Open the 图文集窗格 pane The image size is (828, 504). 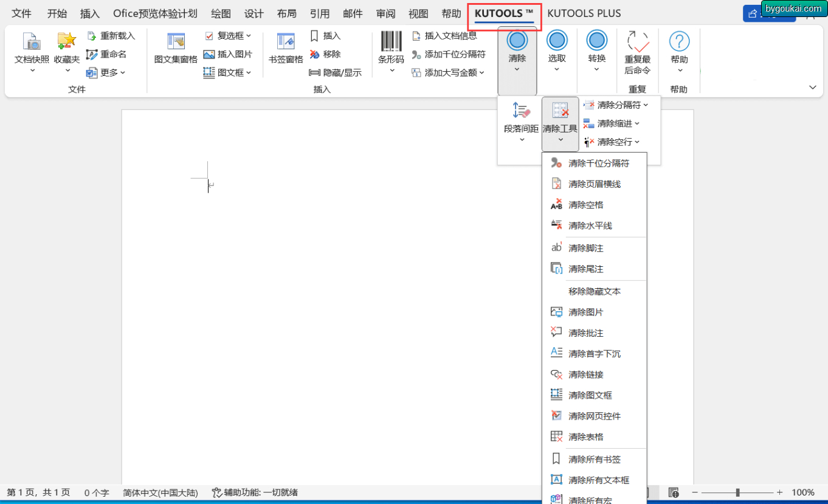176,49
